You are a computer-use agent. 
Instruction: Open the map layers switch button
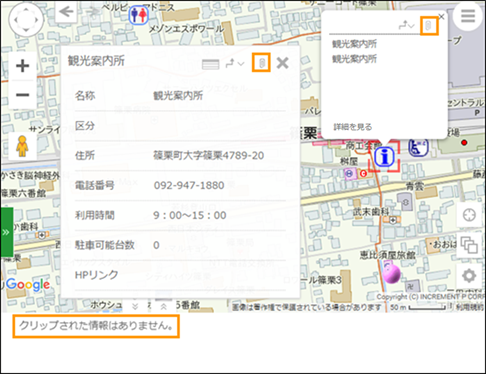(469, 245)
